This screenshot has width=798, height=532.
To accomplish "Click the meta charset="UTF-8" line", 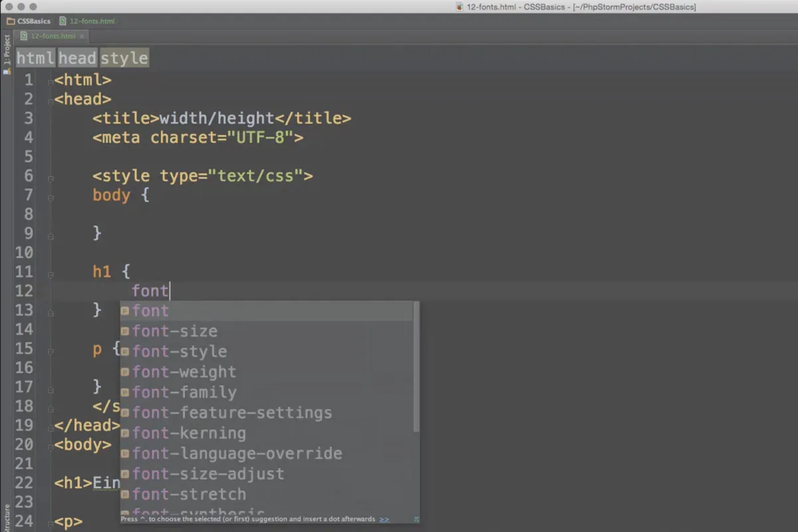I will click(198, 138).
